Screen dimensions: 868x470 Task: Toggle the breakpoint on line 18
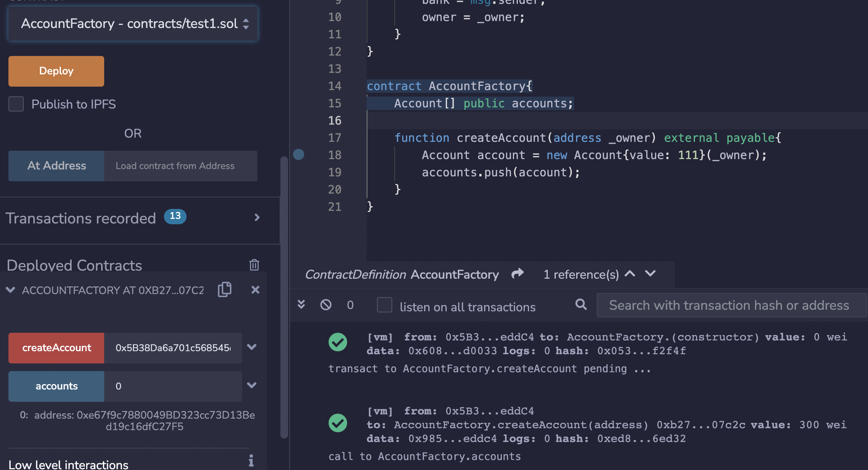(298, 154)
